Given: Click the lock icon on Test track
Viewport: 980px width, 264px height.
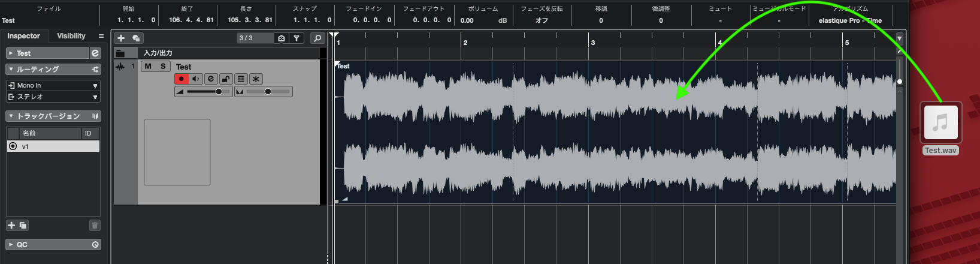Looking at the screenshot, I should click(x=226, y=79).
